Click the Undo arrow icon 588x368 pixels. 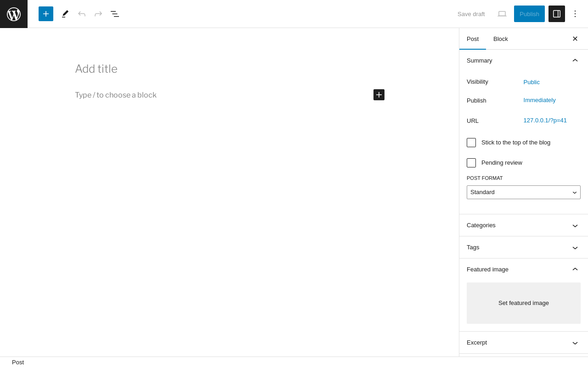pos(82,14)
